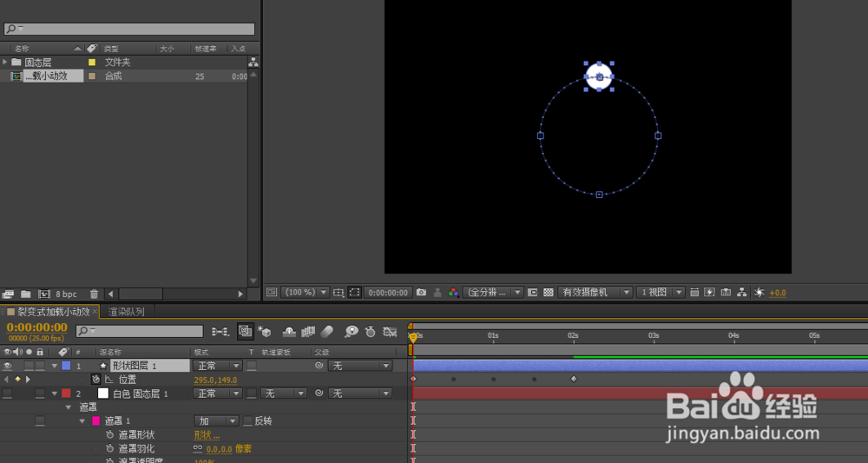This screenshot has height=463, width=868.
Task: Toggle pixel aspect ratio correction icon
Action: point(694,292)
